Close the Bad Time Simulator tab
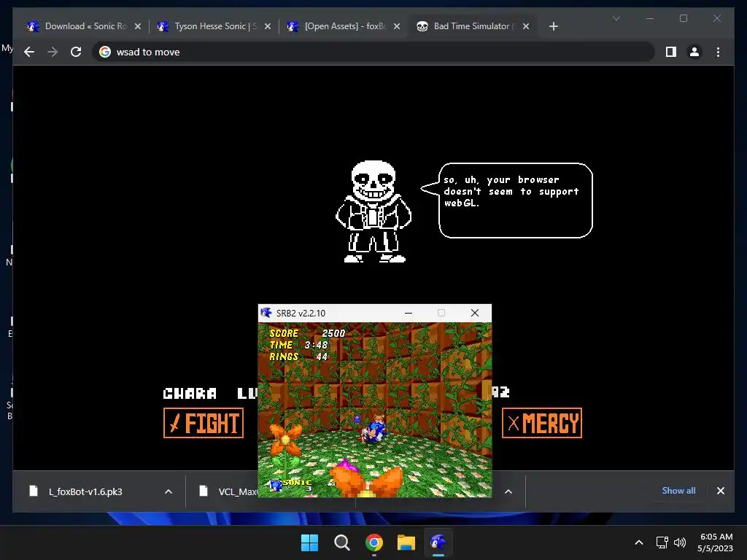Viewport: 747px width, 560px height. pos(526,26)
